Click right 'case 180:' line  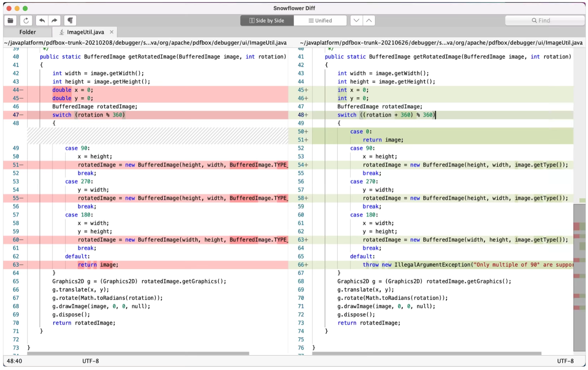pos(364,215)
